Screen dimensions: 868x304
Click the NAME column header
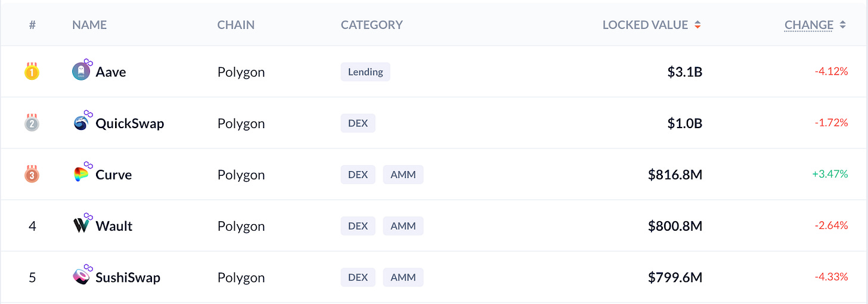point(89,25)
